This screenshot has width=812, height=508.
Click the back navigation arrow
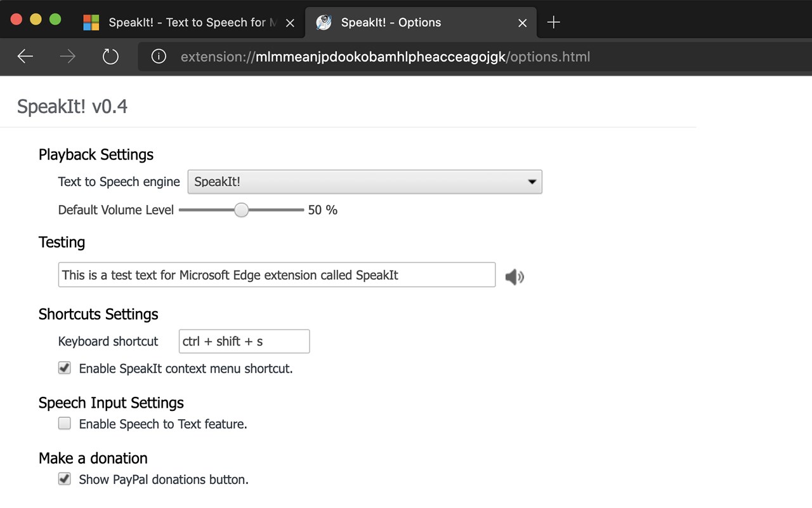[x=25, y=57]
